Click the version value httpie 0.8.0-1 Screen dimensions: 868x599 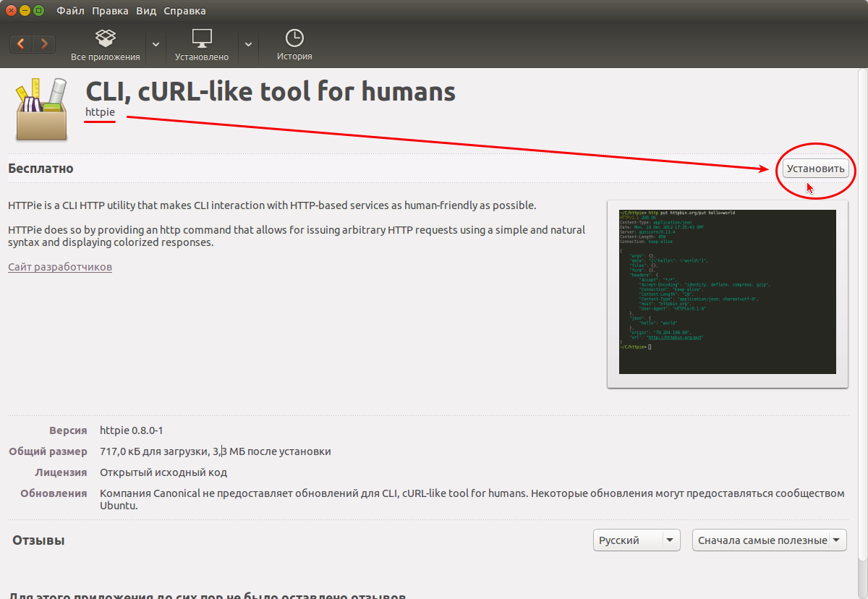132,430
